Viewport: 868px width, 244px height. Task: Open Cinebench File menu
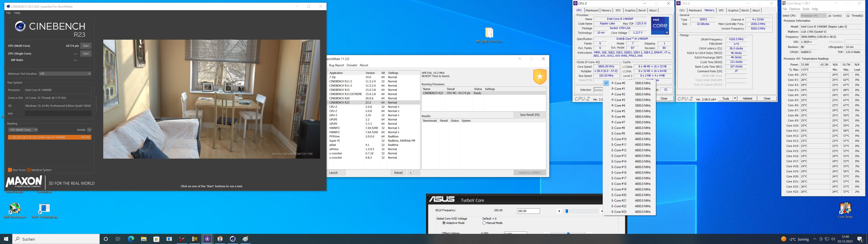click(8, 13)
